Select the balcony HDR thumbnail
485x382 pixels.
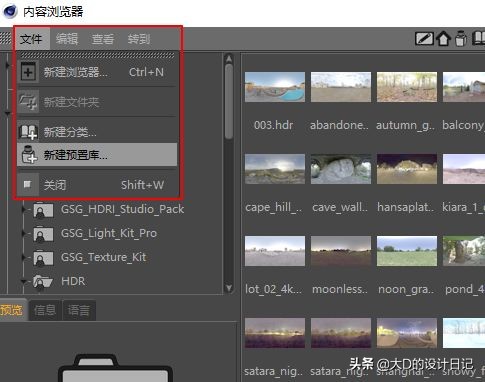pos(464,87)
